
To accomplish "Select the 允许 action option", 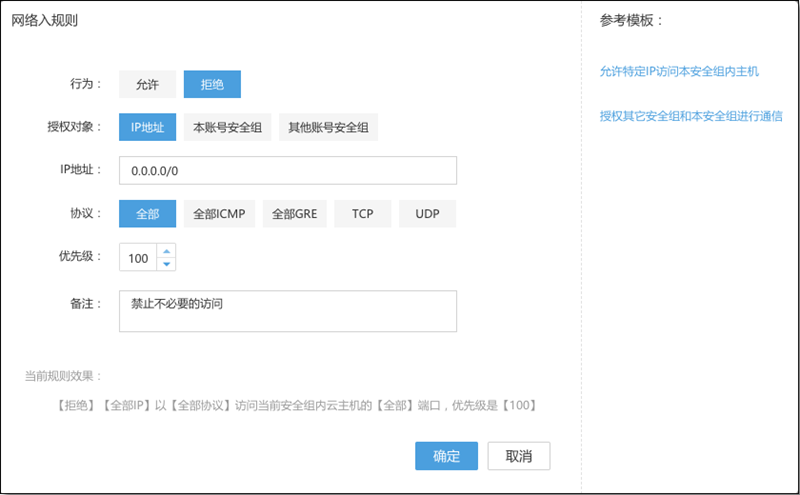I will (x=147, y=85).
